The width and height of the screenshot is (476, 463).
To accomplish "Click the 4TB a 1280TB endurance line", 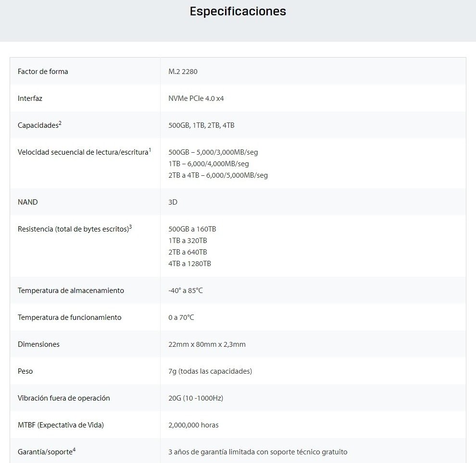I will pos(189,264).
